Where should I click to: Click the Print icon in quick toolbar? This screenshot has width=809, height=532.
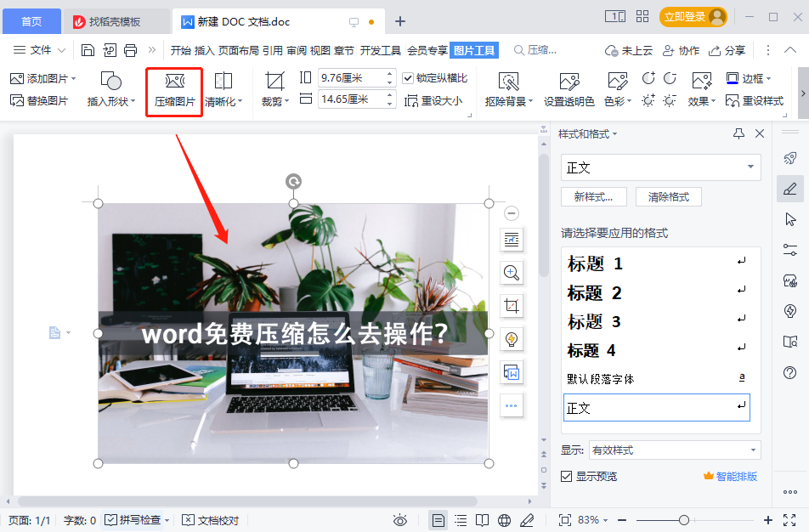(x=131, y=50)
